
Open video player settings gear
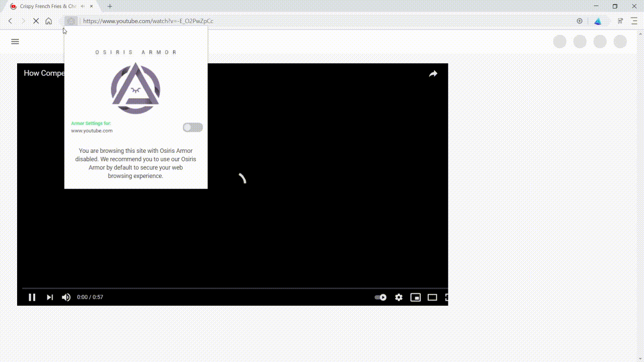pyautogui.click(x=398, y=297)
